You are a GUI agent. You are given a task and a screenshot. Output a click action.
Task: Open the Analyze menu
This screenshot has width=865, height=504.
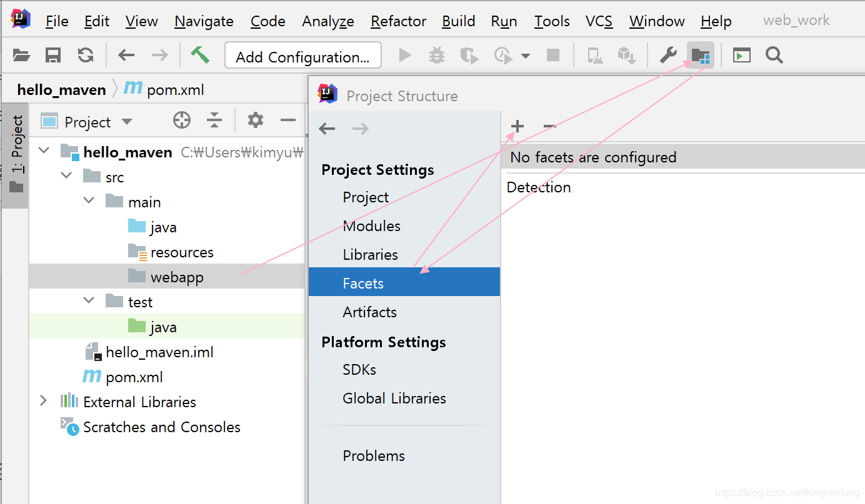point(328,21)
